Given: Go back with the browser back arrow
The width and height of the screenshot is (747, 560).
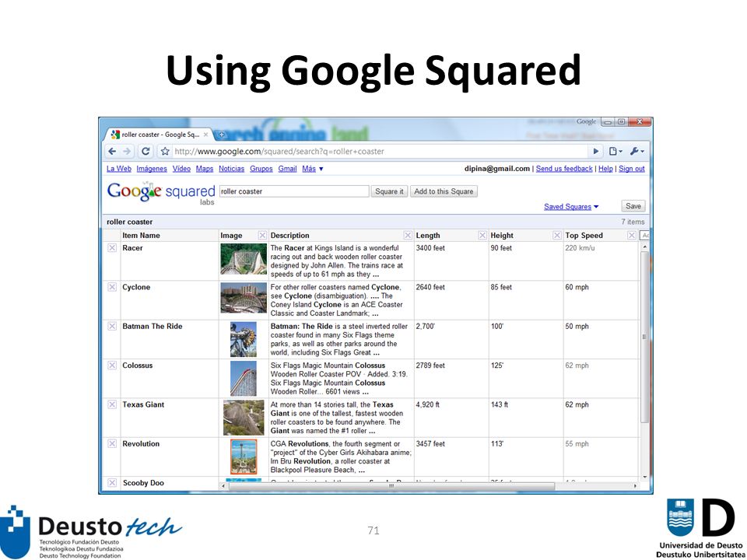Looking at the screenshot, I should [112, 152].
